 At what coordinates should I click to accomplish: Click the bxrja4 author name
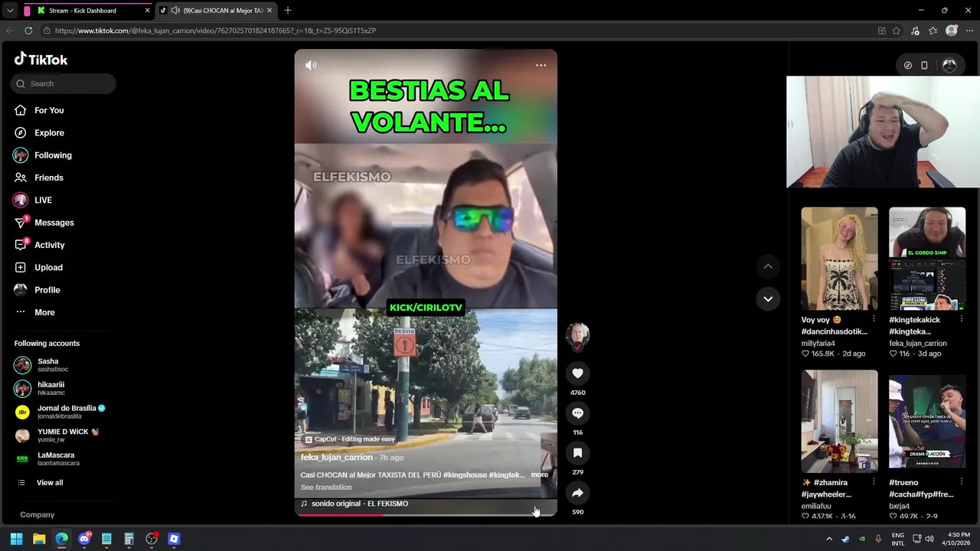(x=898, y=506)
